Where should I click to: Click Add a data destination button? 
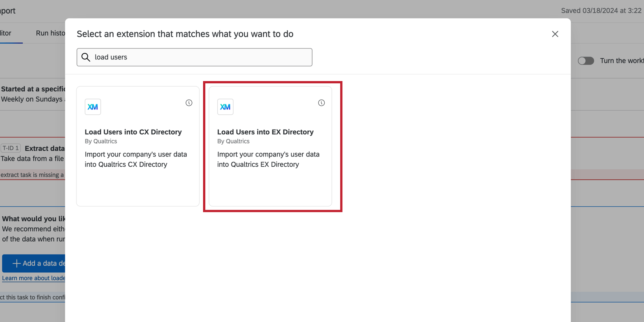coord(34,263)
